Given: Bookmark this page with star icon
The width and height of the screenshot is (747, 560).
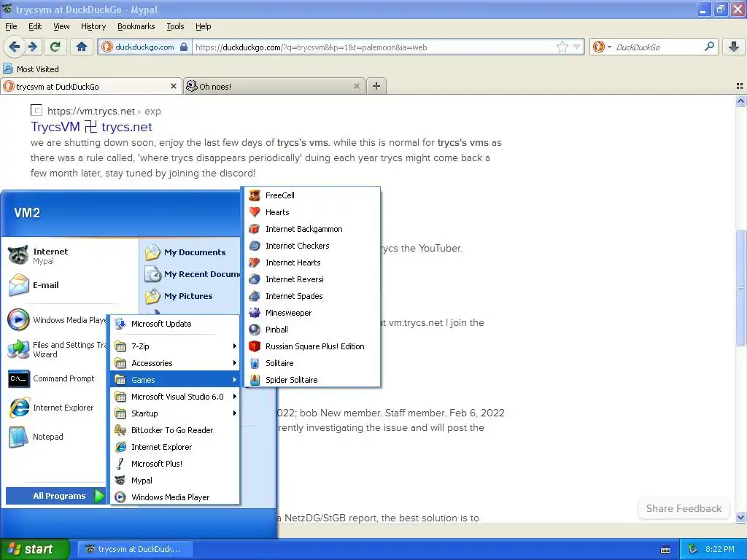Looking at the screenshot, I should tap(562, 47).
